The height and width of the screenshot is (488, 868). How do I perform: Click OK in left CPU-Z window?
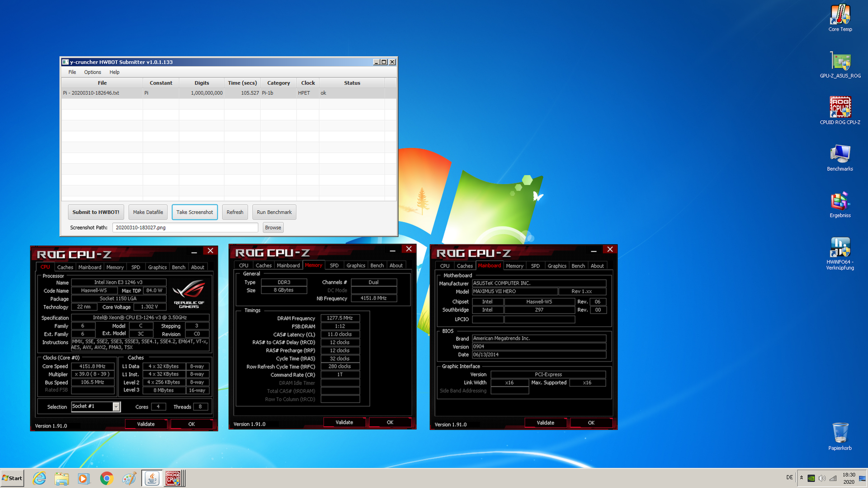(192, 424)
